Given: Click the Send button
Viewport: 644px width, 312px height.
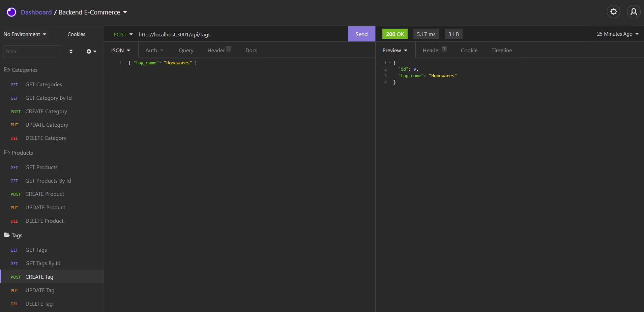Looking at the screenshot, I should click(x=361, y=34).
